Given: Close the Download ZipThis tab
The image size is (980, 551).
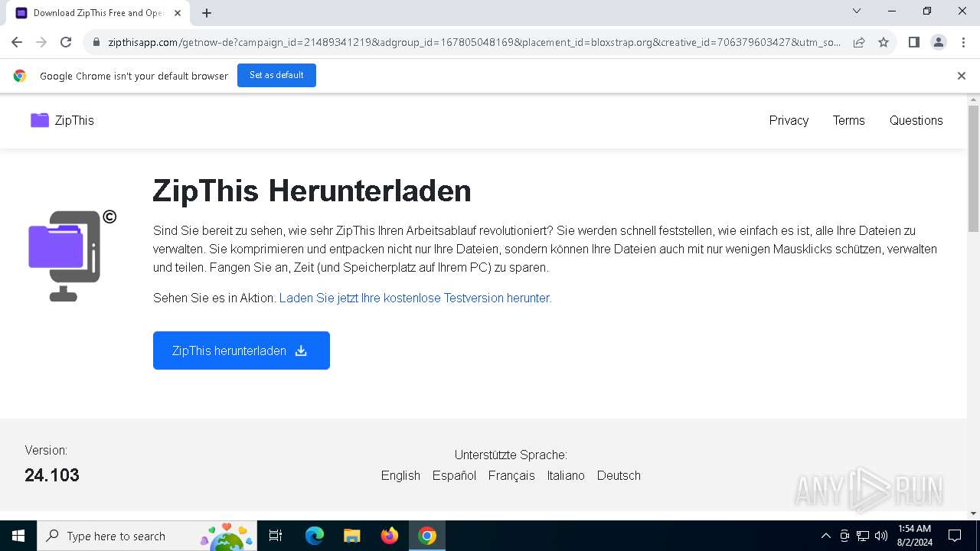Looking at the screenshot, I should click(178, 13).
